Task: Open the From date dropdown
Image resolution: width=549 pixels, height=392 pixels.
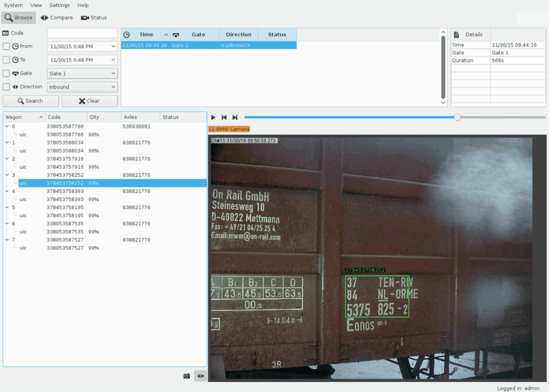Action: [113, 46]
